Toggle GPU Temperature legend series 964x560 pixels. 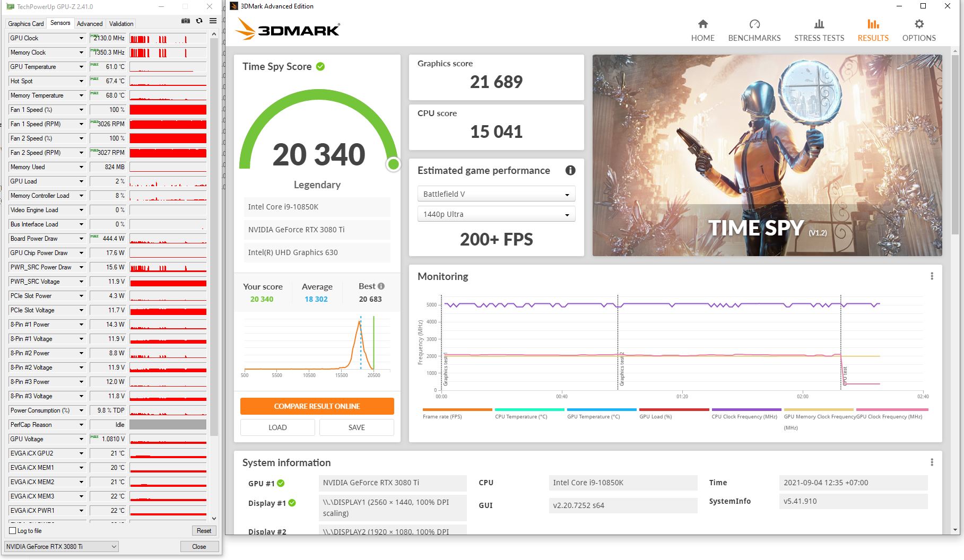click(x=601, y=413)
